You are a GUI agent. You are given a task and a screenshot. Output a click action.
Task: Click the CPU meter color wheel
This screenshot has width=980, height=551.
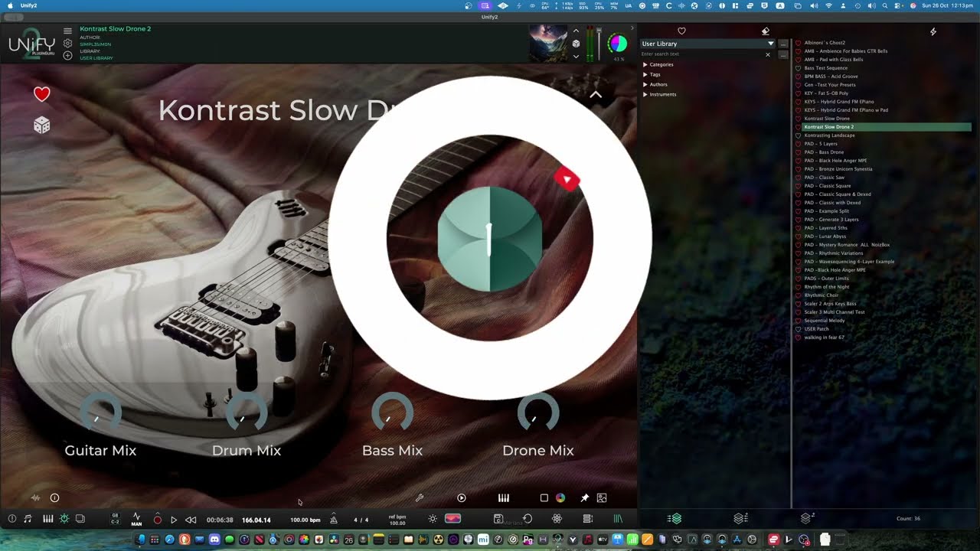pos(617,44)
